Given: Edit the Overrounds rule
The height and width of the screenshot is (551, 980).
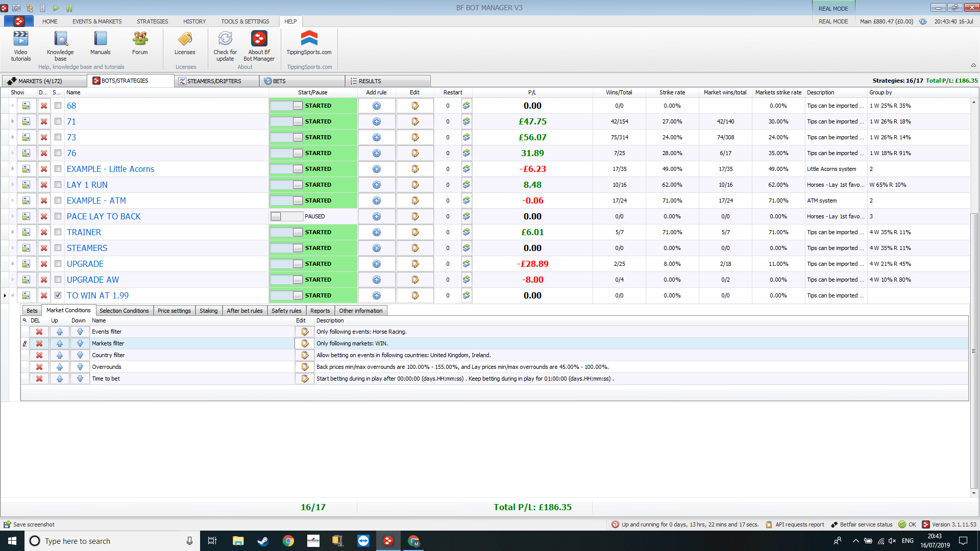Looking at the screenshot, I should [305, 367].
